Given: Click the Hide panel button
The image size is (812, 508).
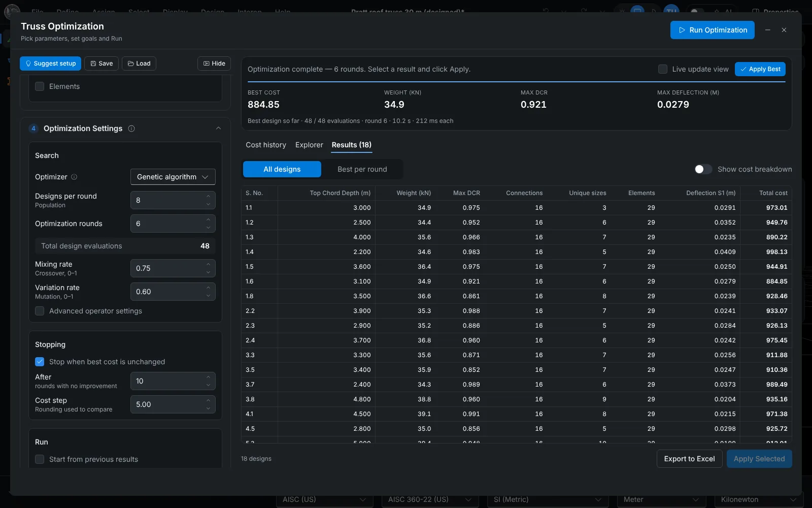Looking at the screenshot, I should click(214, 63).
